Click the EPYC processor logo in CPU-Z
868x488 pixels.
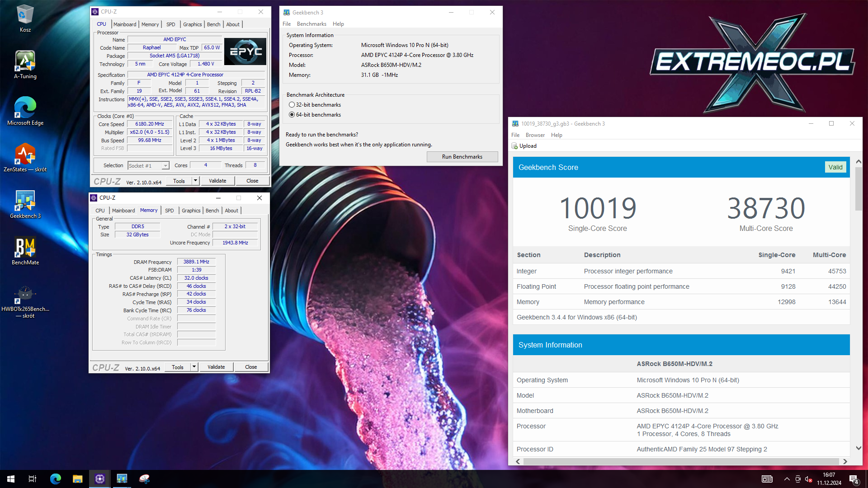245,52
